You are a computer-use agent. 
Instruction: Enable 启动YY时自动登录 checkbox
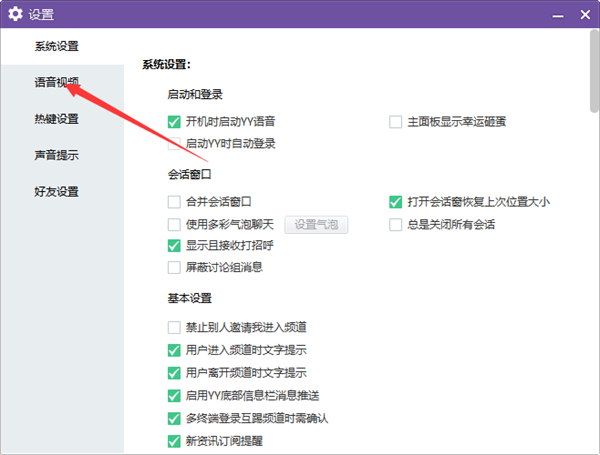174,144
